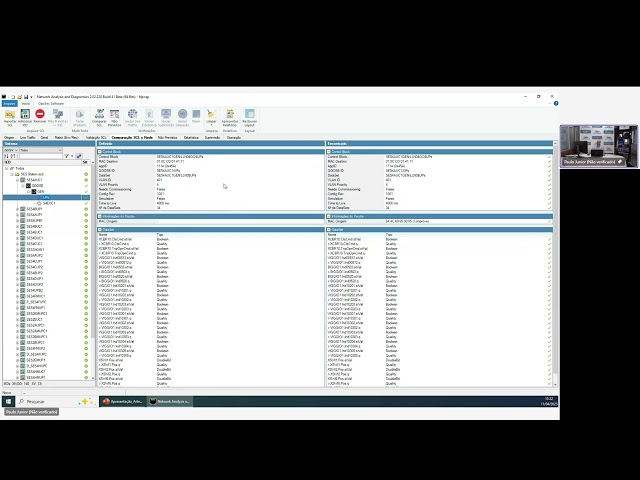Open the Validação SCL view tab
This screenshot has height=480, width=640.
coord(96,138)
